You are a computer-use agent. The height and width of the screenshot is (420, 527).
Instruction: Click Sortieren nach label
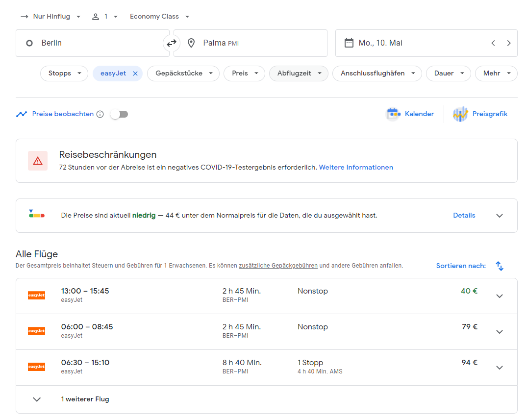[461, 266]
